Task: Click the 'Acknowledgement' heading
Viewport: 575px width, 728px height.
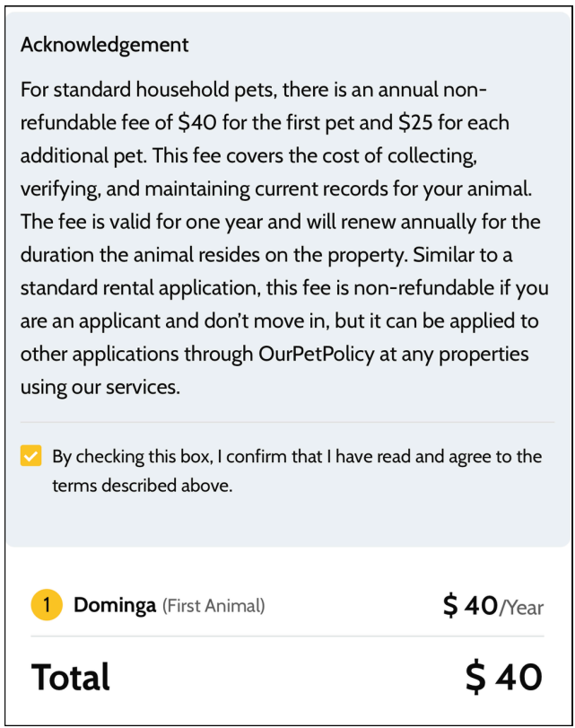Action: click(x=104, y=45)
